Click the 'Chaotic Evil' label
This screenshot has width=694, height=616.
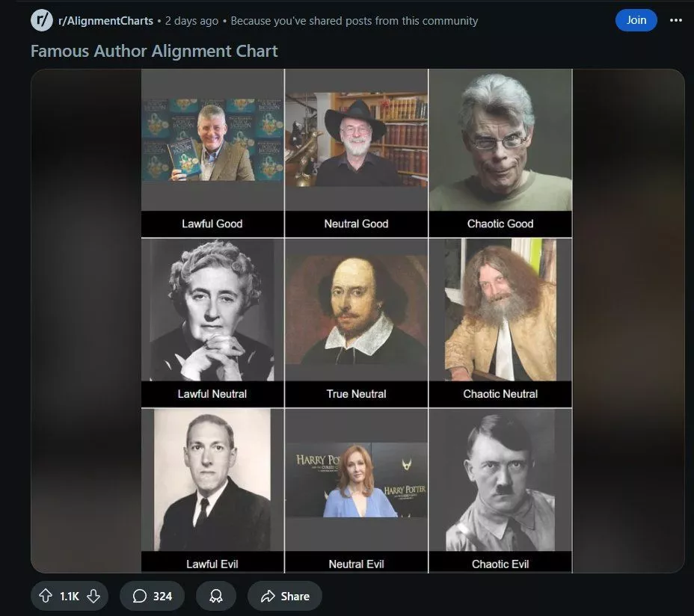click(500, 564)
